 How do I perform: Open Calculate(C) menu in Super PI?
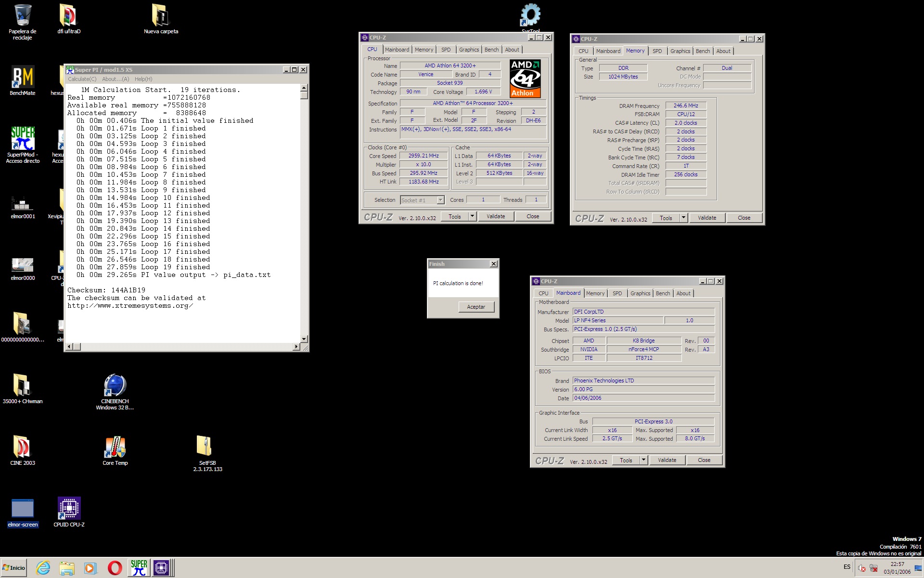tap(82, 79)
